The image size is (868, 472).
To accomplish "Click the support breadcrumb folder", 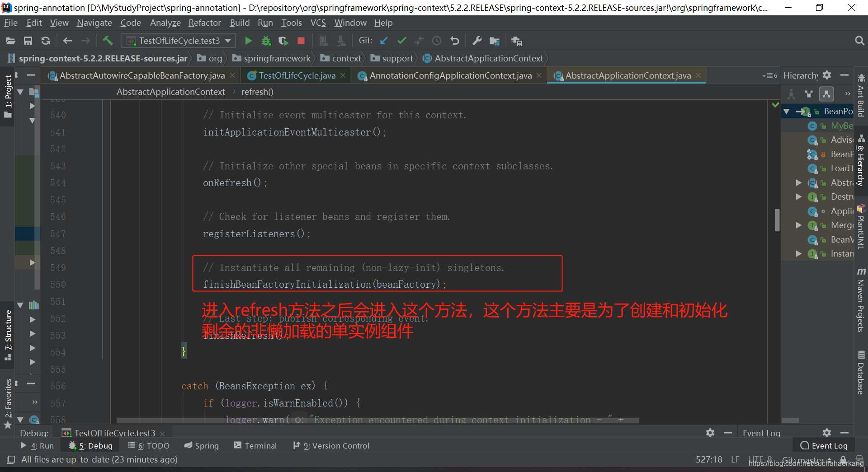I will (x=392, y=58).
